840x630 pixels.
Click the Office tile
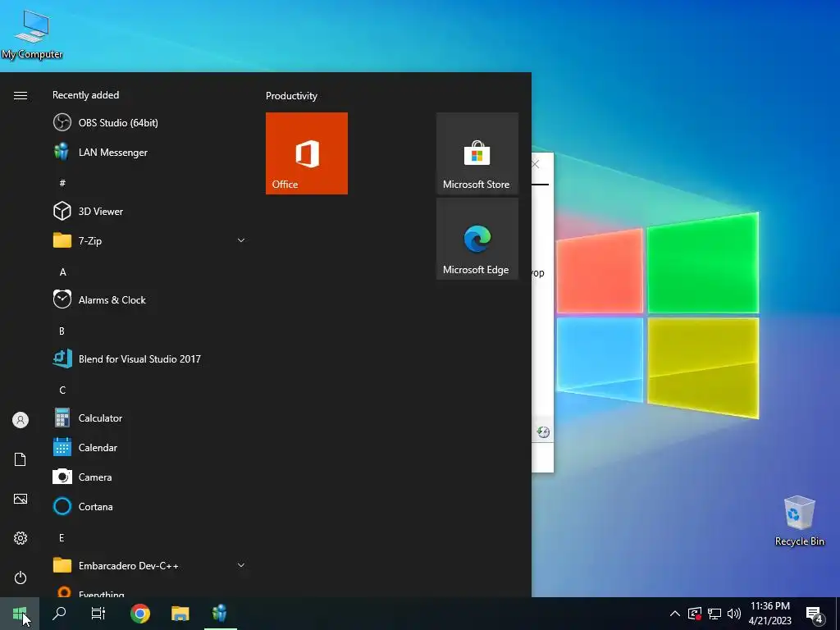[x=307, y=153]
